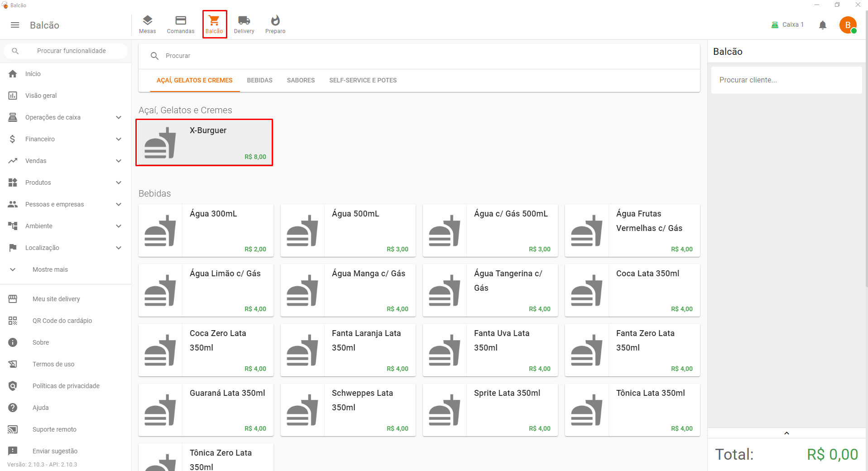
Task: Expand the Localização chevron
Action: (119, 248)
